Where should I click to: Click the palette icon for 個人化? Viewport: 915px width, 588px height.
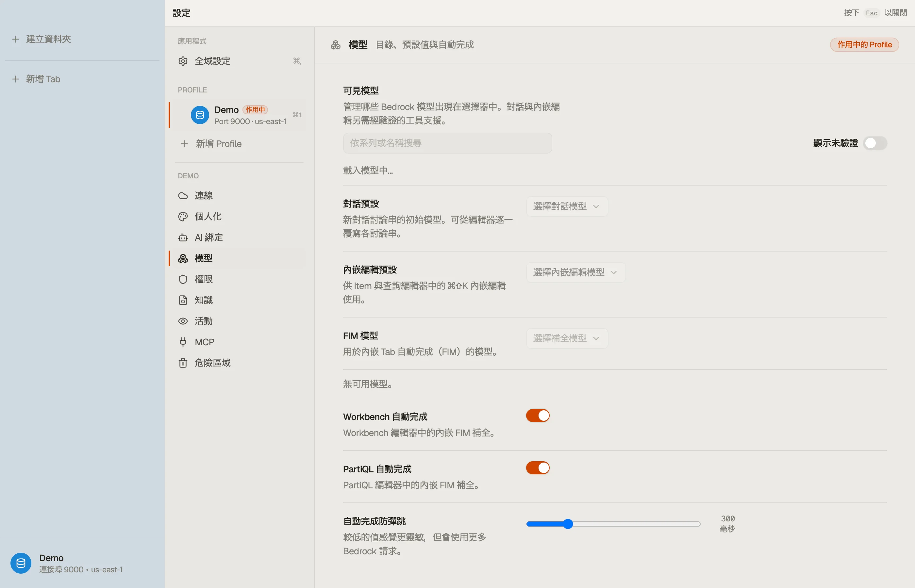coord(183,217)
